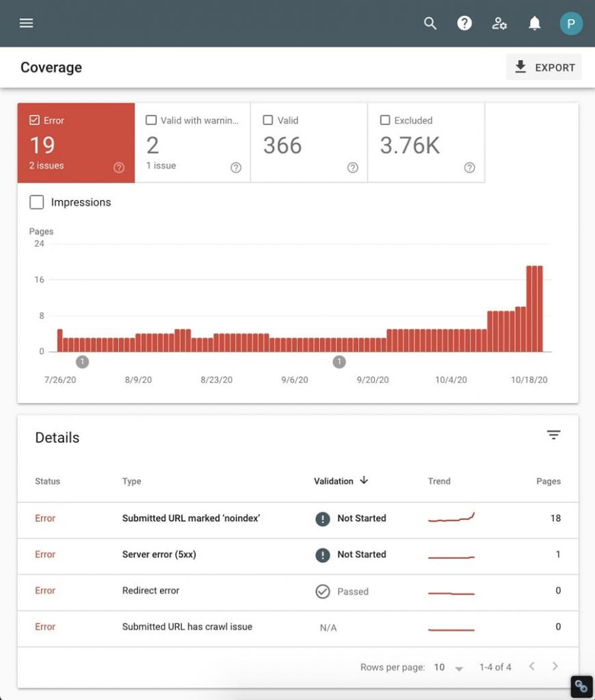Viewport: 595px width, 700px height.
Task: Enable the Impressions checkbox
Action: 37,202
